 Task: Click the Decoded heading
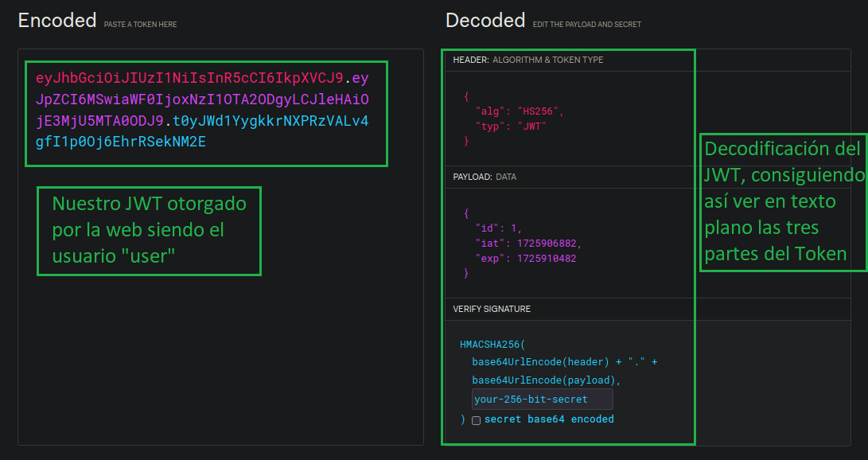[485, 21]
